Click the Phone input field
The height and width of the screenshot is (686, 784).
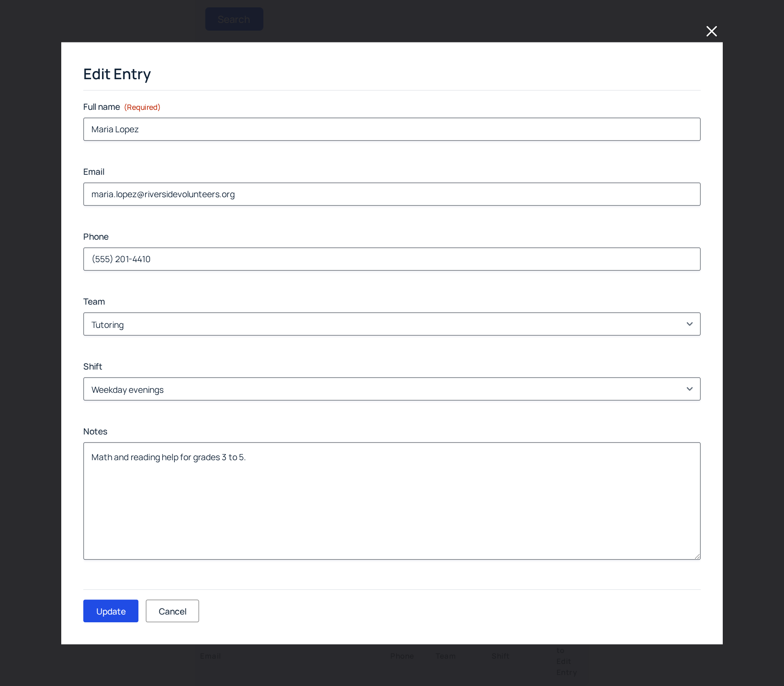click(x=392, y=259)
